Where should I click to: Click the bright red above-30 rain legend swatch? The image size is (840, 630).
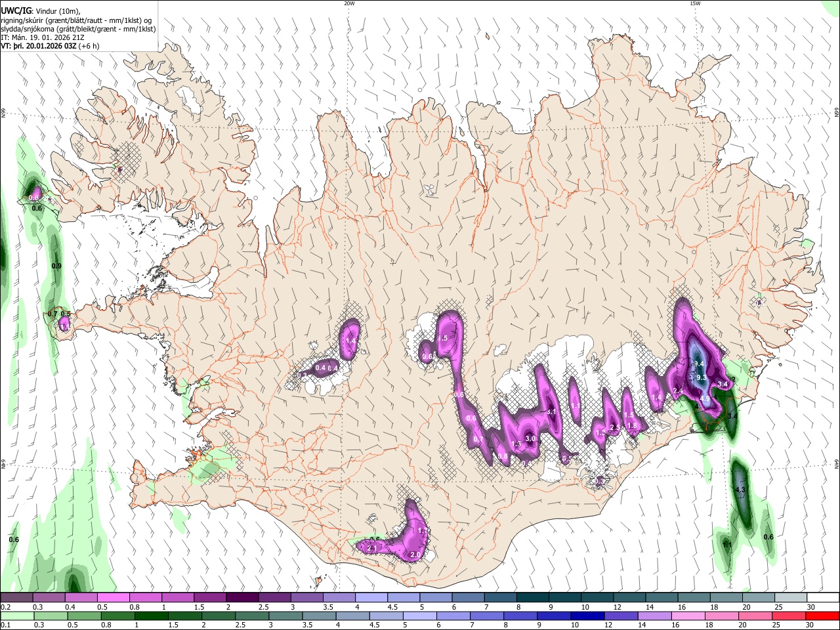pyautogui.click(x=822, y=616)
